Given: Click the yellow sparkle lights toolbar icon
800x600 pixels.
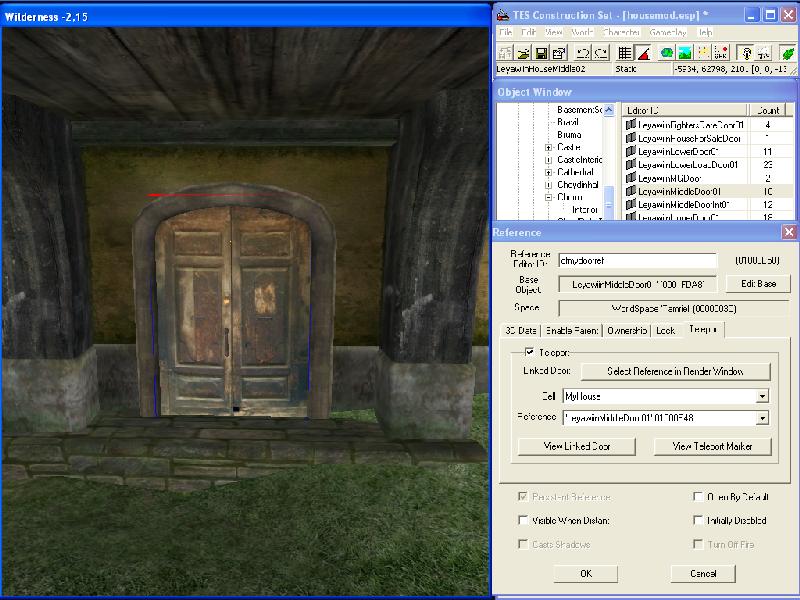Looking at the screenshot, I should click(x=703, y=53).
